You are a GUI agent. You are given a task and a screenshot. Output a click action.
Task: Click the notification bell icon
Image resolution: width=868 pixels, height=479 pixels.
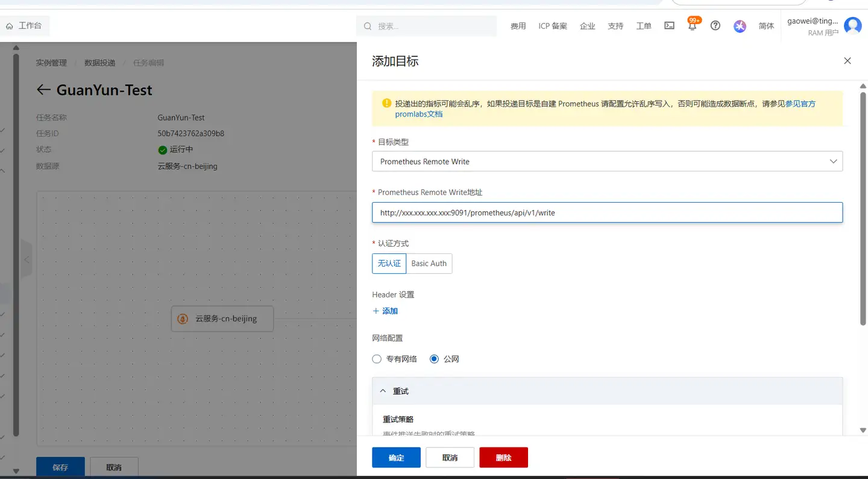pyautogui.click(x=693, y=26)
